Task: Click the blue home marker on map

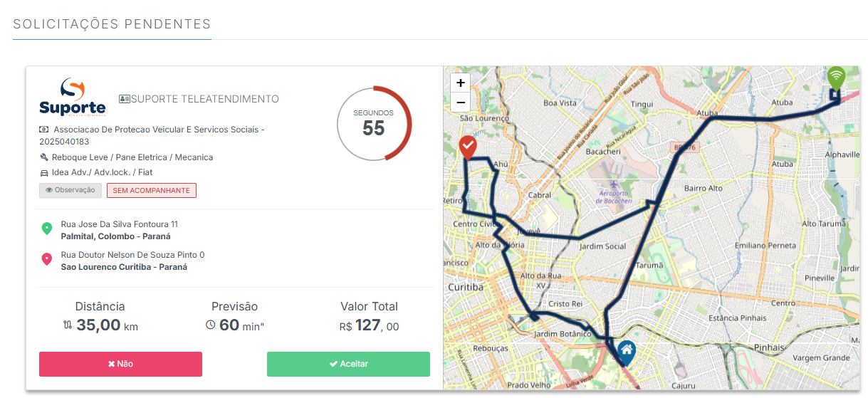Action: click(627, 351)
